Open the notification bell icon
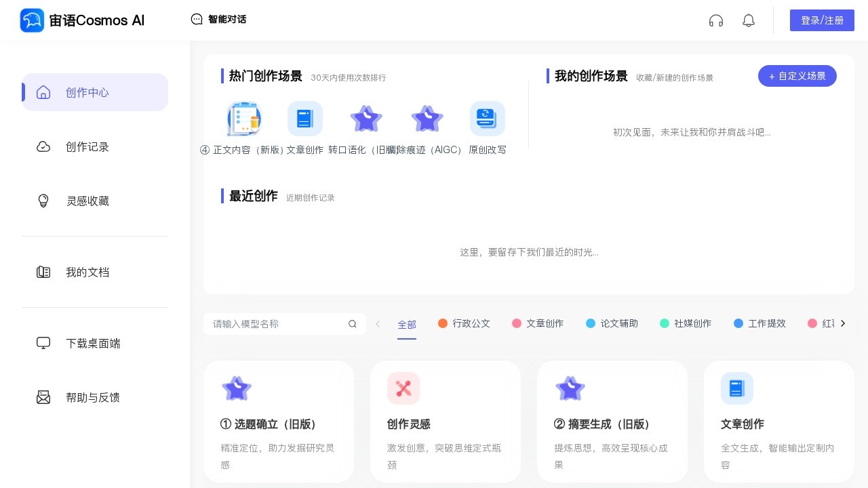Screen dimensions: 868x488 pyautogui.click(x=749, y=20)
